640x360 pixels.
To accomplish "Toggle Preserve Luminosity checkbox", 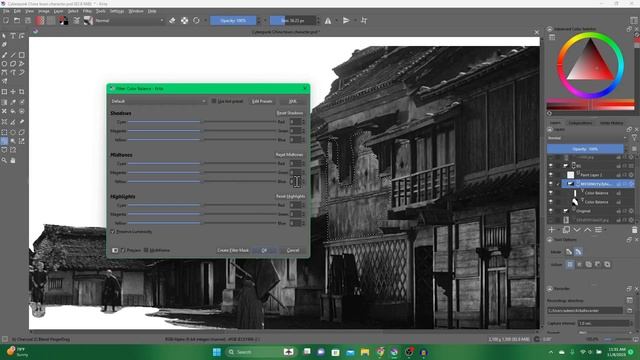I will (x=113, y=232).
